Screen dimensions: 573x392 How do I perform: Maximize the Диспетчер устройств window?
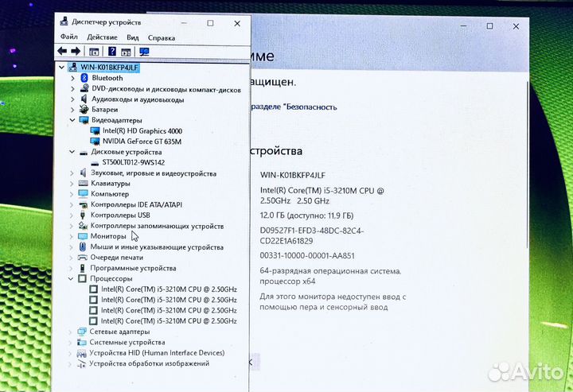coord(210,23)
